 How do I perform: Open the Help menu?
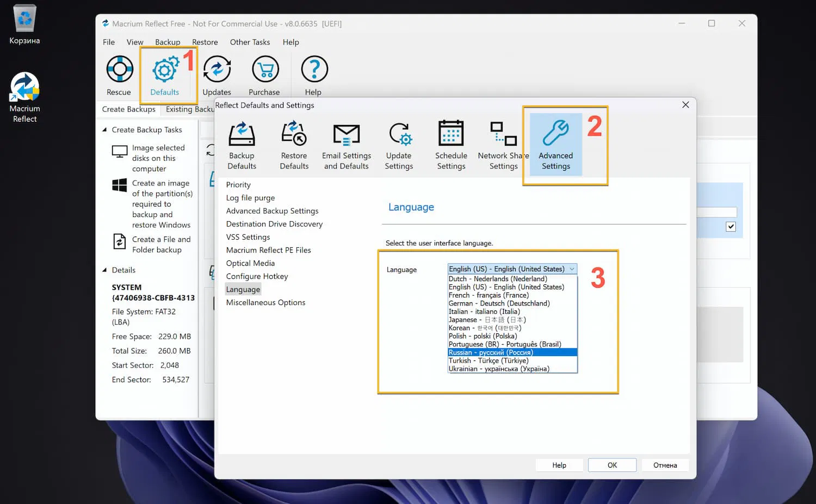click(x=291, y=42)
